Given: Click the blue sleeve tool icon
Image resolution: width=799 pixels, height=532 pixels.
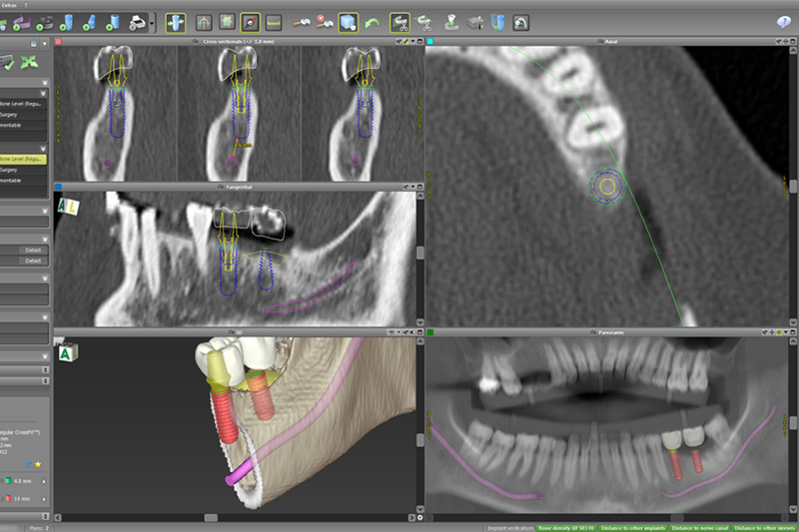Looking at the screenshot, I should tap(497, 23).
